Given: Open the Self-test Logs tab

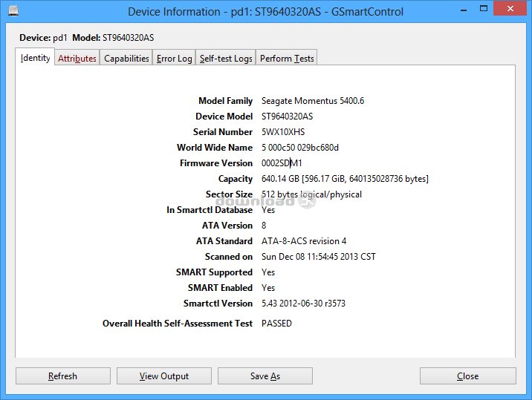Looking at the screenshot, I should click(x=226, y=59).
